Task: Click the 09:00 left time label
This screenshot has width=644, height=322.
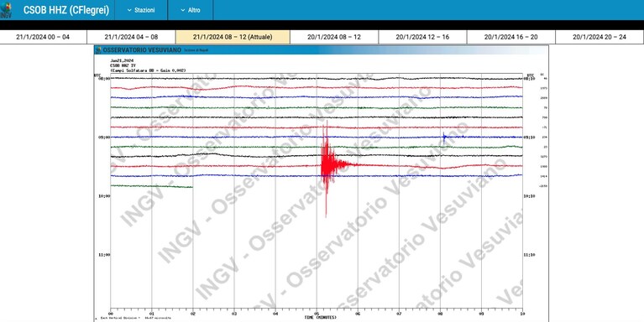Action: 104,138
